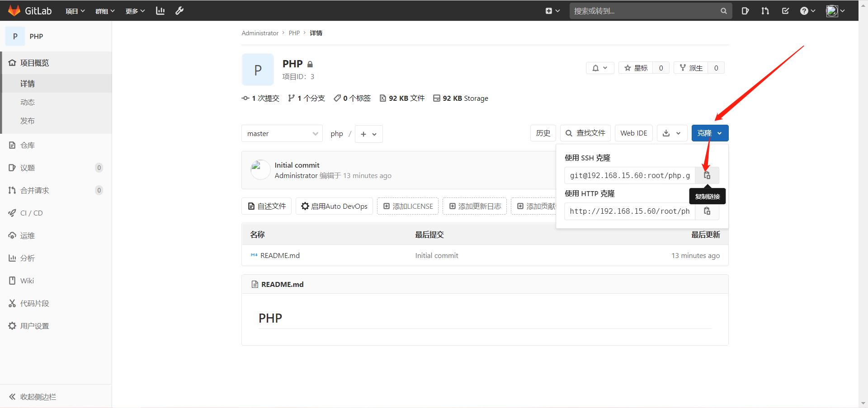
Task: Open issues icon in top navbar
Action: 745,11
